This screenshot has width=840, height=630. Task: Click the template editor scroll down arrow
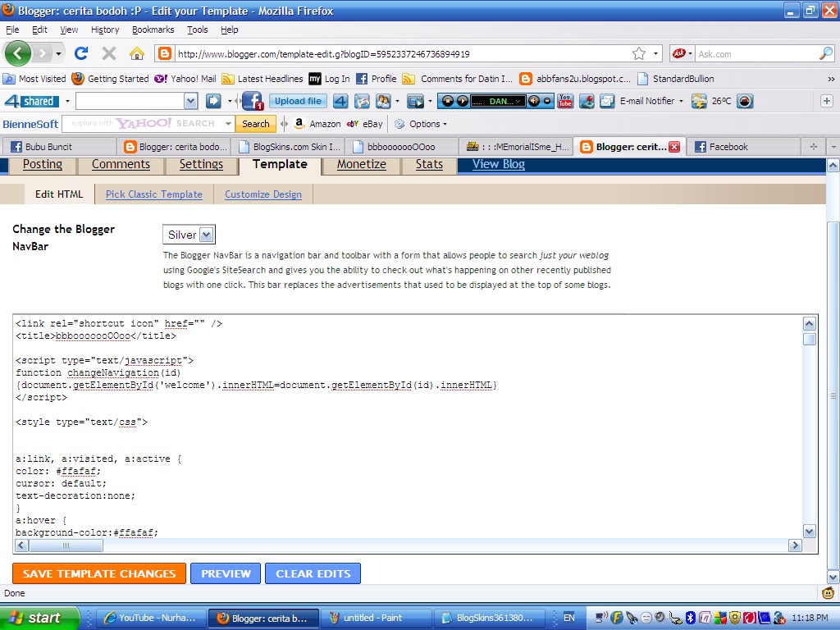810,532
